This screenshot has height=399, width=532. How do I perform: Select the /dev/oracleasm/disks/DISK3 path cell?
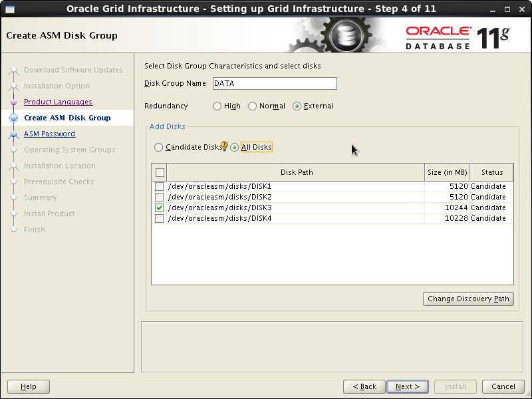(295, 207)
